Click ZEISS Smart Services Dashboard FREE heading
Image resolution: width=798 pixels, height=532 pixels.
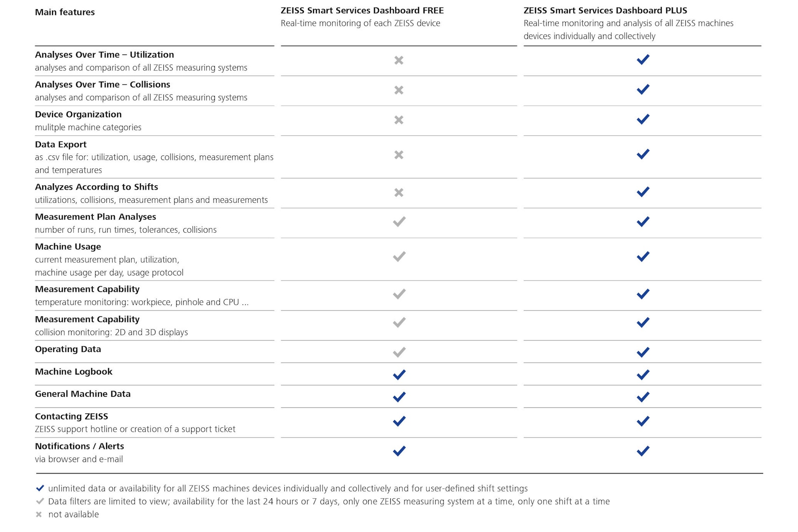coord(362,10)
